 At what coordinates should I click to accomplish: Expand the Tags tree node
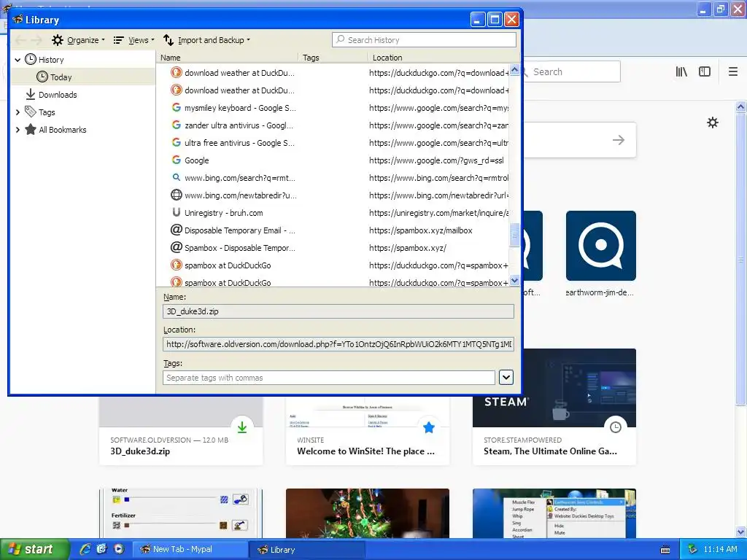tap(18, 112)
